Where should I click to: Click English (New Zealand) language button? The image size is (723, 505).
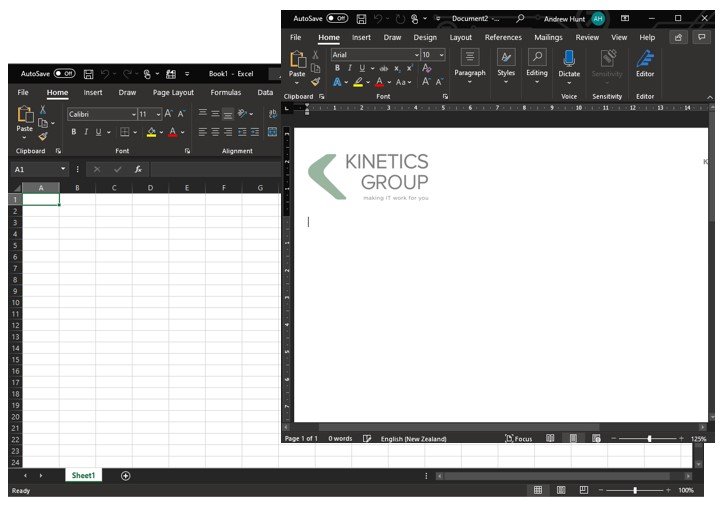(413, 438)
